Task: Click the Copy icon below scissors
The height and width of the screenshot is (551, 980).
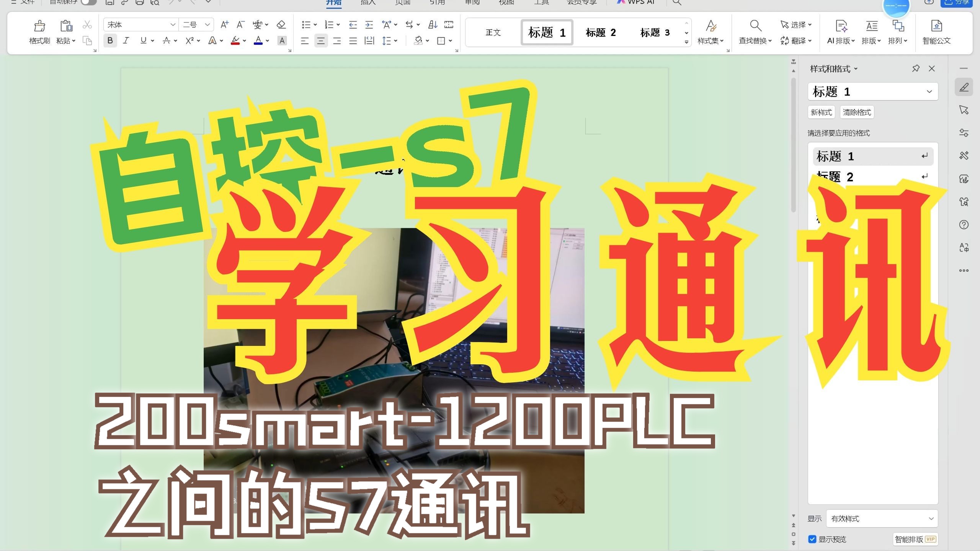Action: [x=87, y=41]
